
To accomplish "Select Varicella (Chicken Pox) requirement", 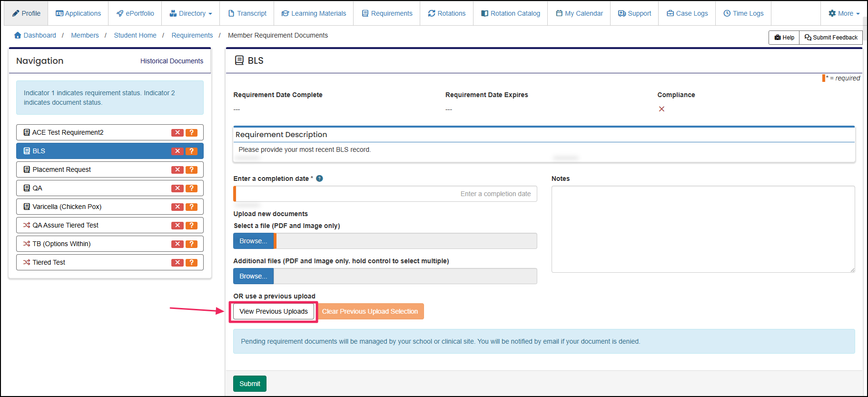I will (x=110, y=207).
